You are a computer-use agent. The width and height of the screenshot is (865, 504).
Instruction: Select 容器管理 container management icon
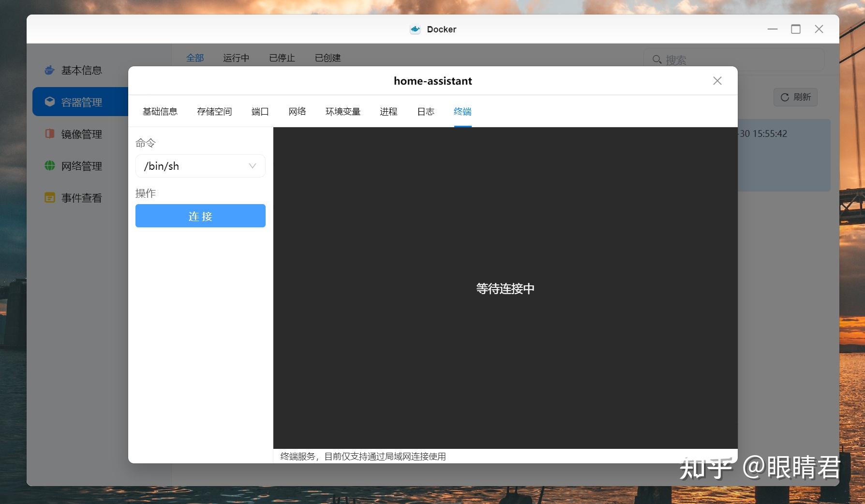pos(50,102)
